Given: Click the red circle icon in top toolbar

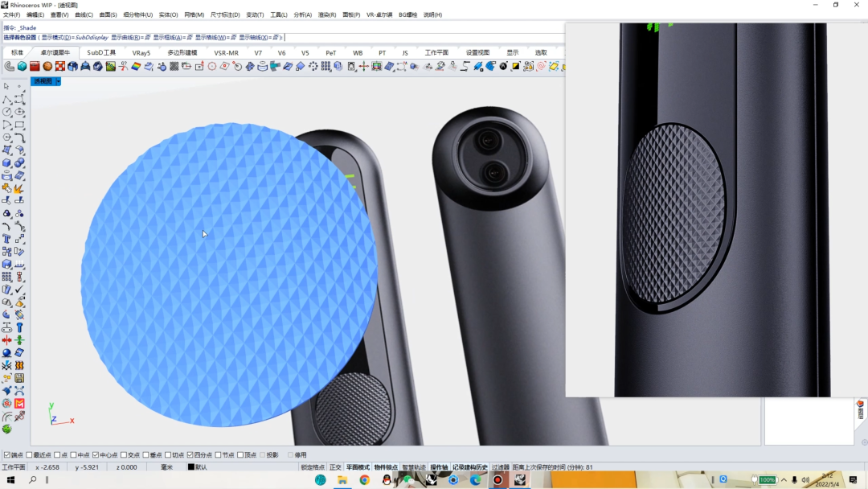Looking at the screenshot, I should 212,67.
